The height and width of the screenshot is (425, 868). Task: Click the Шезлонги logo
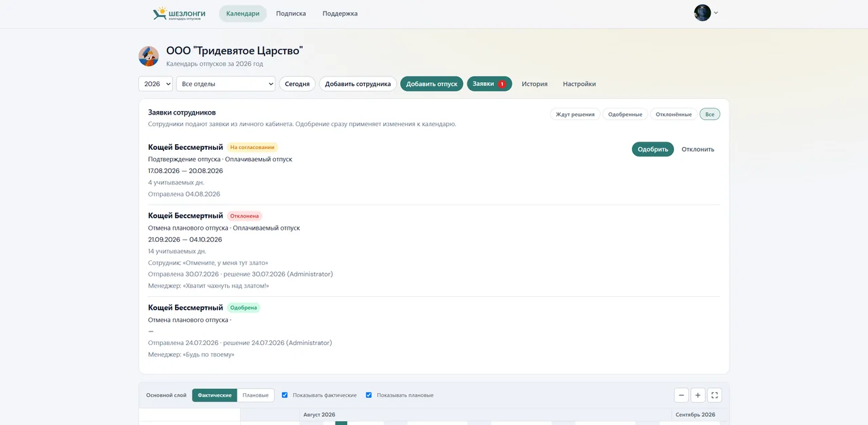(179, 14)
